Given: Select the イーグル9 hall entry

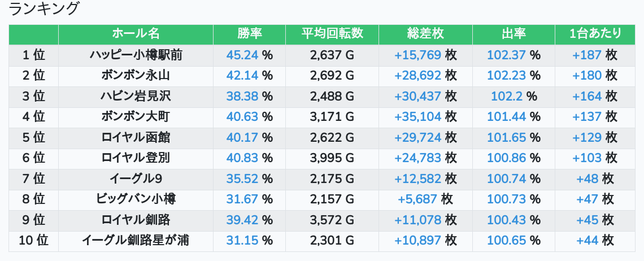Looking at the screenshot, I should 136,179.
